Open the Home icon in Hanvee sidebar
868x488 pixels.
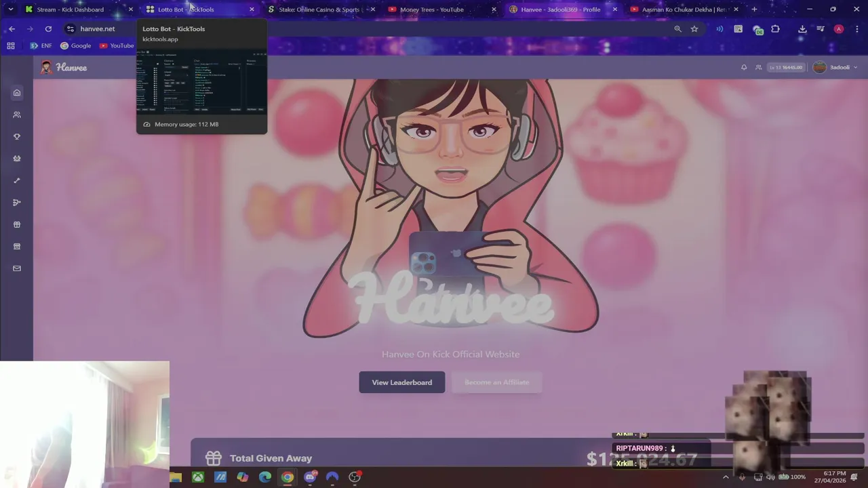17,93
